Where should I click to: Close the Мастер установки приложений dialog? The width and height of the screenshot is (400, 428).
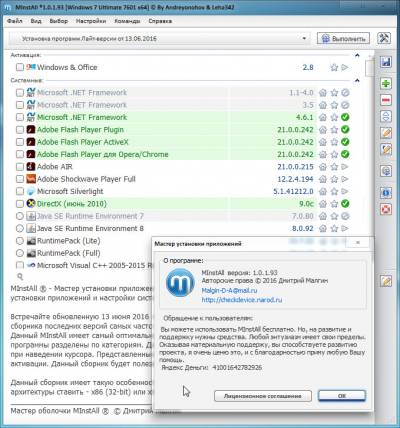(358, 243)
